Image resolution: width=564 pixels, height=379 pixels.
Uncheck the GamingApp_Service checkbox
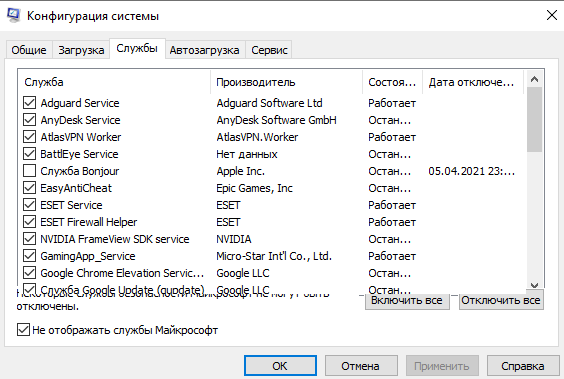29,256
